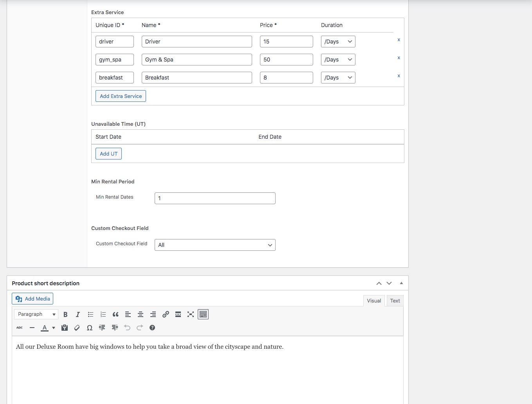Edit the gym_spa Unique ID field

pyautogui.click(x=115, y=60)
